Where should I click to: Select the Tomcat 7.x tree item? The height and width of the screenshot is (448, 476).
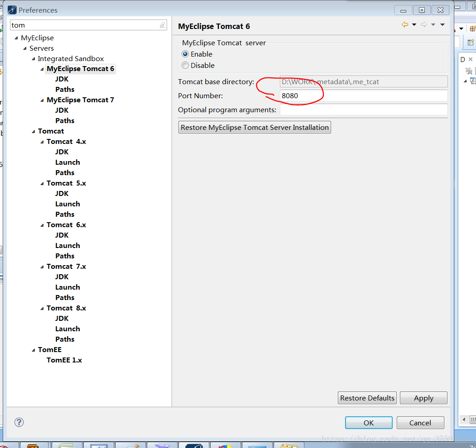(66, 267)
